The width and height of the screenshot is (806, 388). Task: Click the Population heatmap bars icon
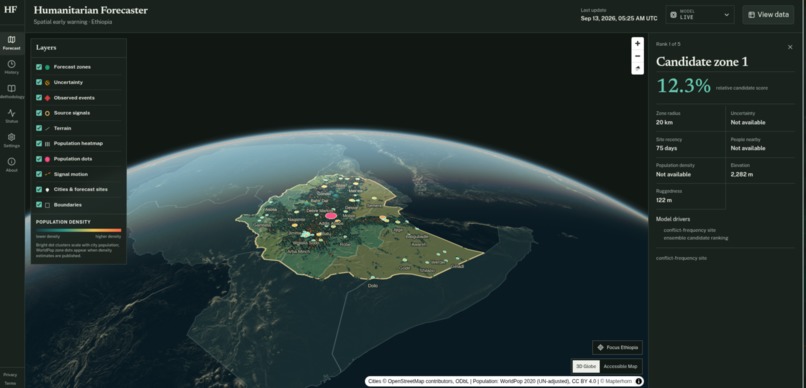click(47, 144)
